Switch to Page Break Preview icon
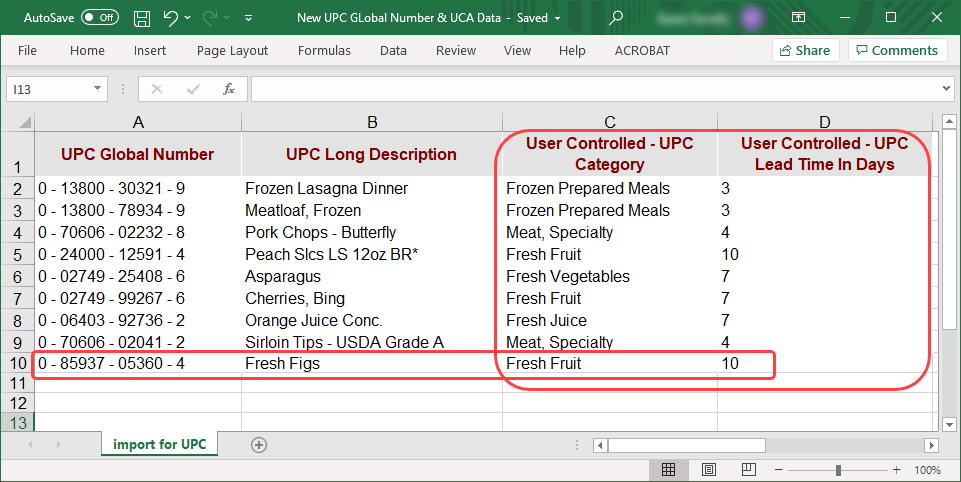 click(748, 469)
